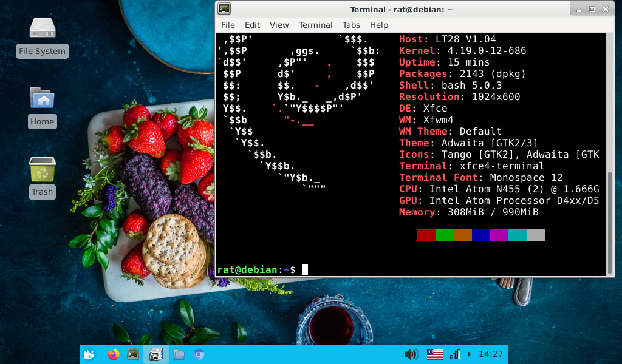
Task: Launch Firefox from the panel
Action: coord(114,354)
